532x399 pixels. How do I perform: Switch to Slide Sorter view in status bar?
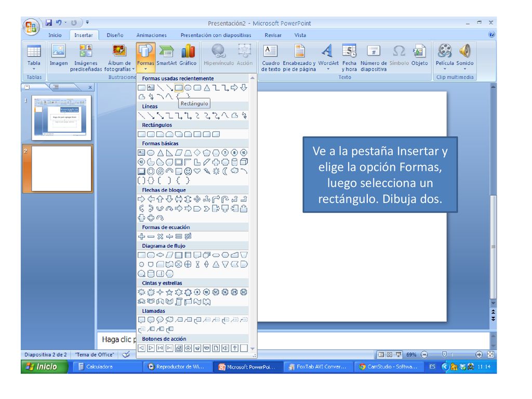coord(390,354)
